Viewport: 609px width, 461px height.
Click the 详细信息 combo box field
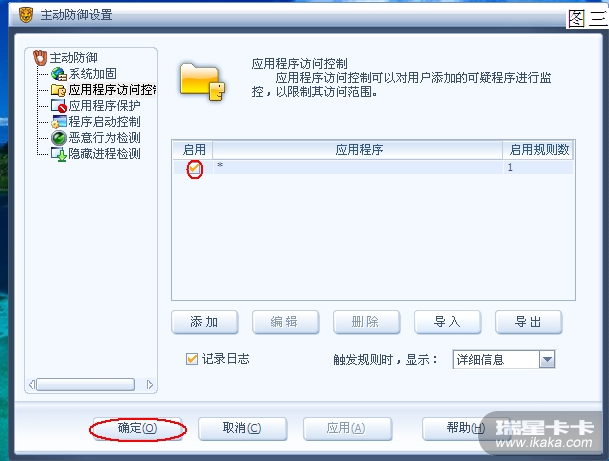[504, 360]
